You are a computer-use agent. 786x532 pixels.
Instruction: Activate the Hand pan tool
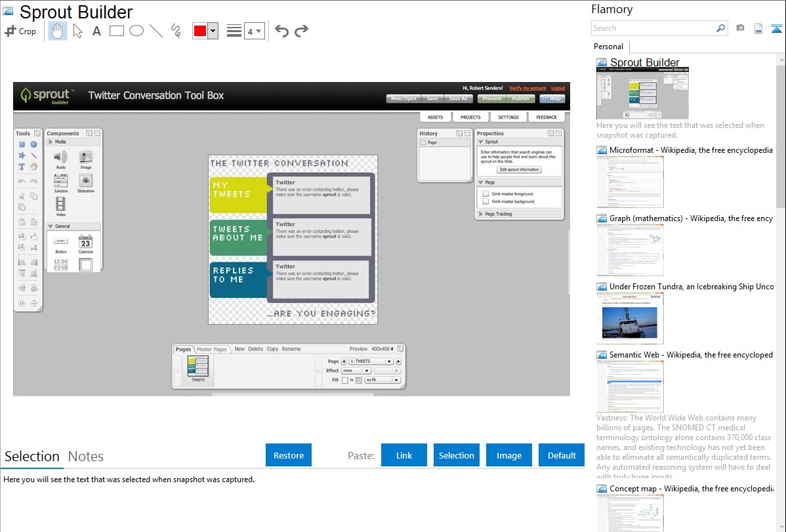(57, 31)
